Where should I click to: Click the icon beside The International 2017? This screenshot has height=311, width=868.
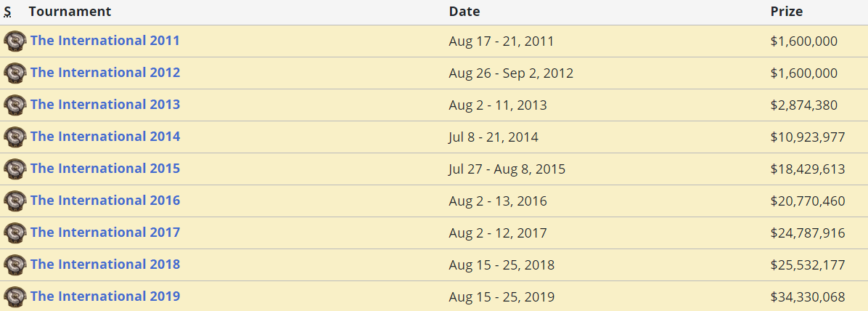click(15, 233)
